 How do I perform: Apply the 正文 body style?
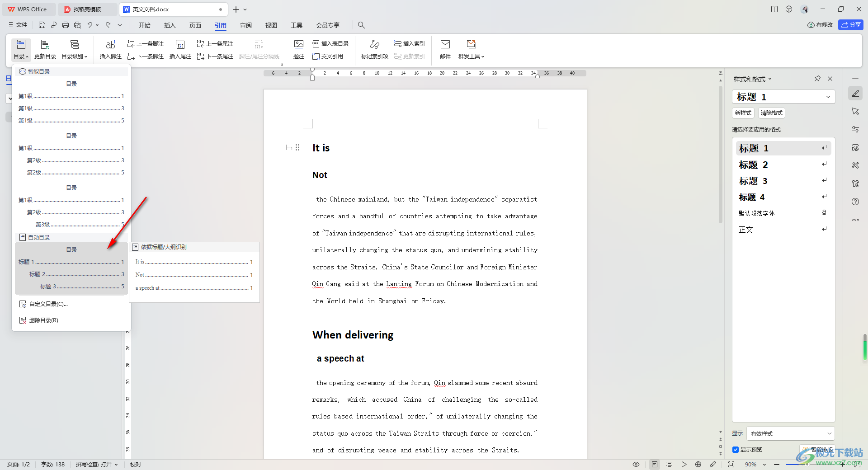[783, 230]
